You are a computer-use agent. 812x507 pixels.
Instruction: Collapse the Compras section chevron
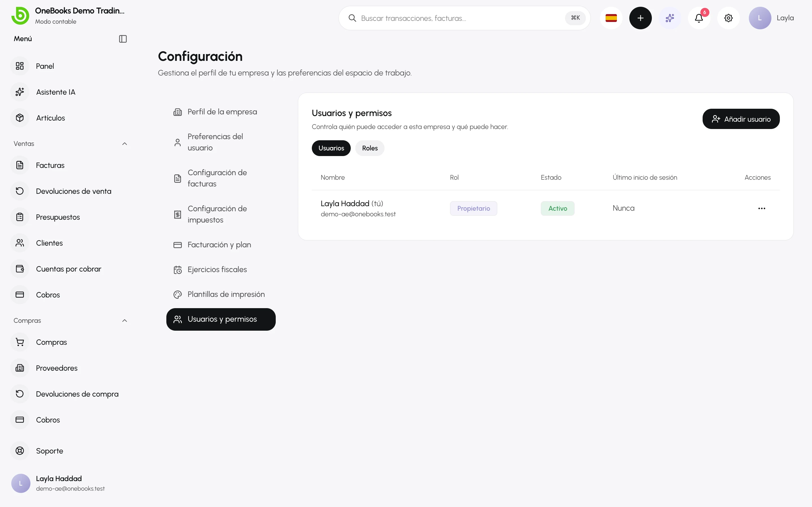[x=125, y=321]
